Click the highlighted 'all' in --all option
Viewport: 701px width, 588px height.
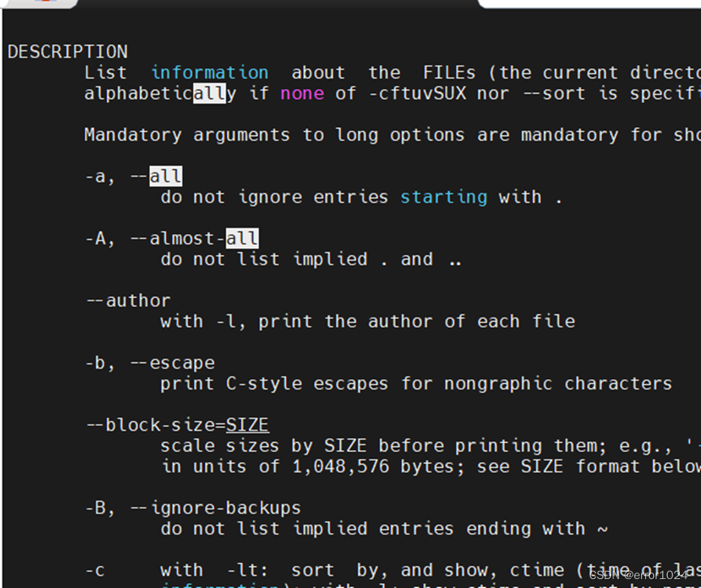pyautogui.click(x=165, y=177)
